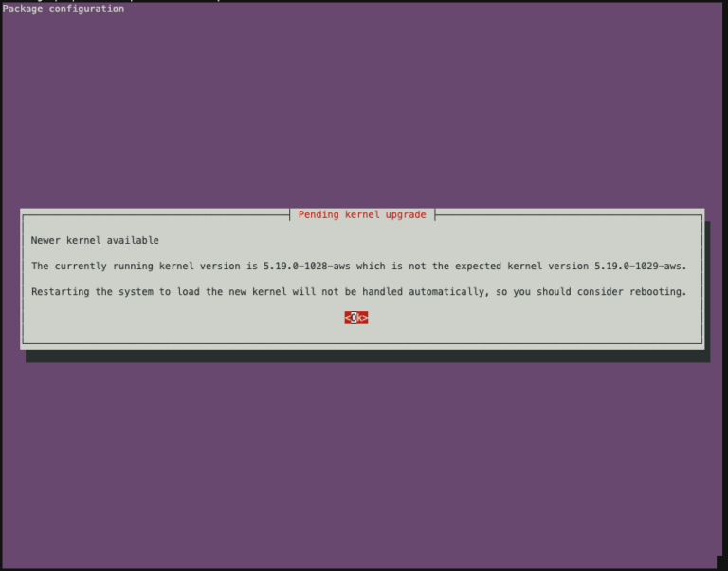Click the purple background below the dialog
This screenshot has width=728, height=571.
point(364,455)
